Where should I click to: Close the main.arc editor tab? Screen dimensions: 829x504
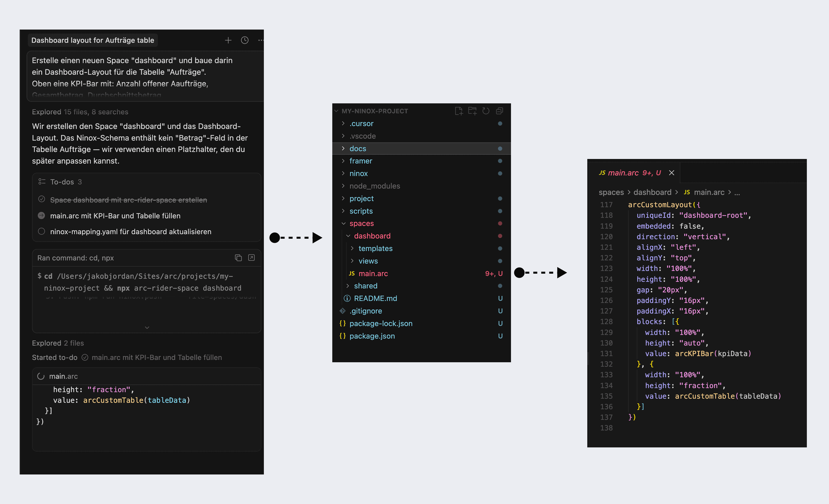(671, 173)
